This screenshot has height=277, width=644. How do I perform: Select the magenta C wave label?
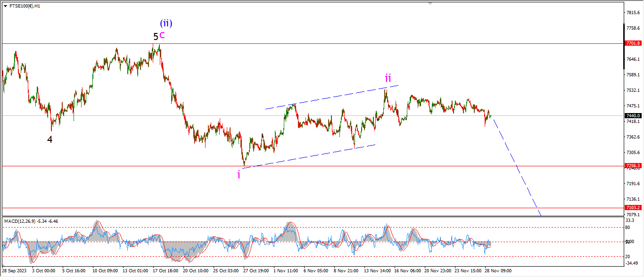(x=162, y=35)
